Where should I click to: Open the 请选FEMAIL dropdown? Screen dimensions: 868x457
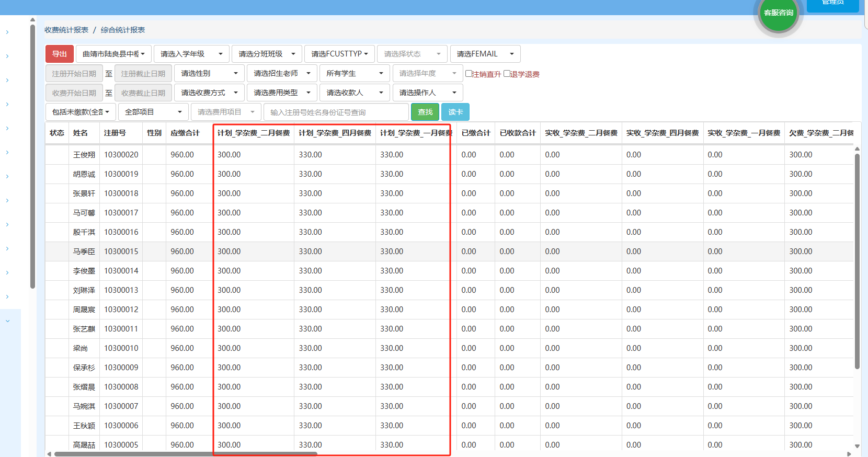tap(485, 54)
